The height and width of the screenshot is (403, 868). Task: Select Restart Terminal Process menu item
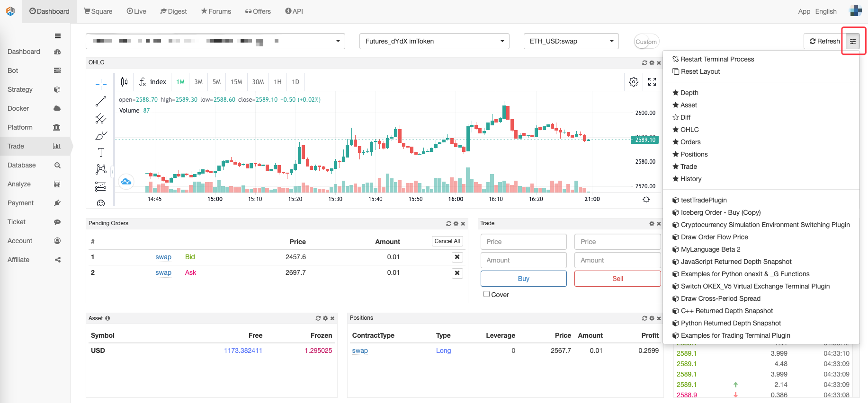[x=717, y=59]
